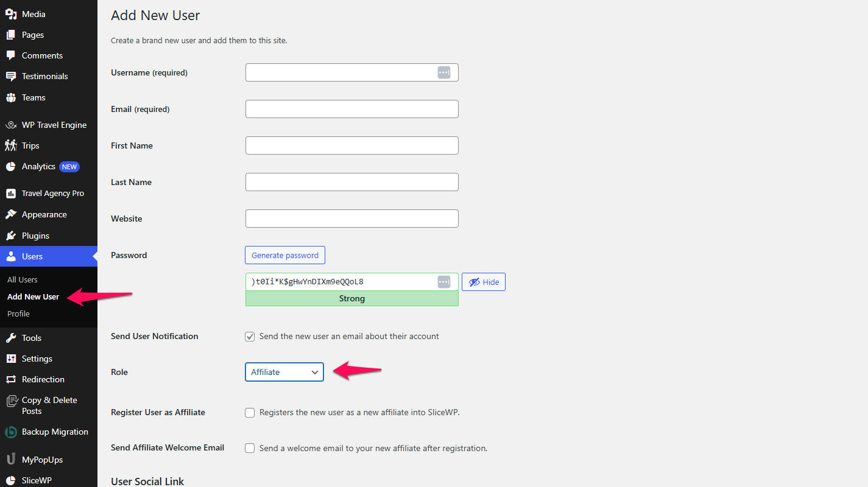This screenshot has height=487, width=868.
Task: Uncheck the send user notification email option
Action: [250, 336]
